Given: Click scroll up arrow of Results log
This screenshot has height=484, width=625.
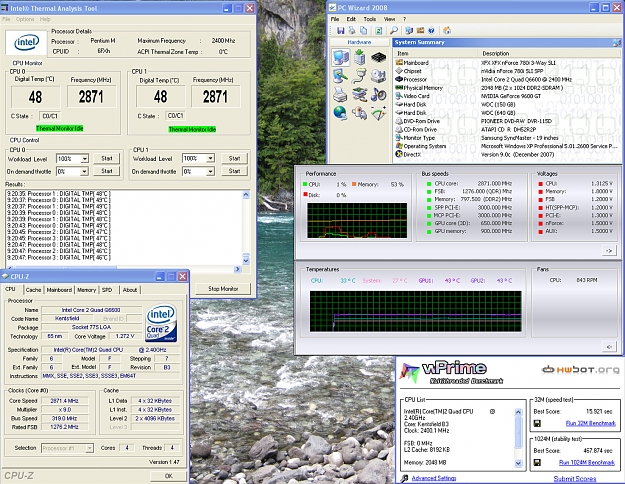Looking at the screenshot, I should (x=246, y=195).
